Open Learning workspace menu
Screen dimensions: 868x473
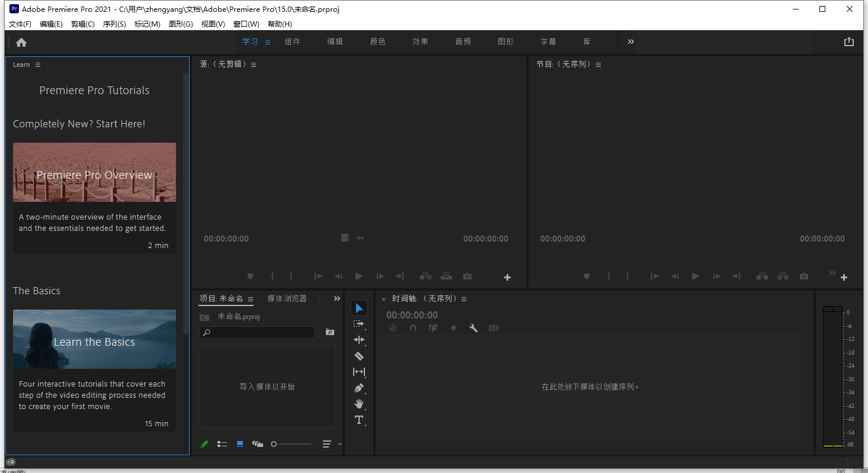coord(268,42)
